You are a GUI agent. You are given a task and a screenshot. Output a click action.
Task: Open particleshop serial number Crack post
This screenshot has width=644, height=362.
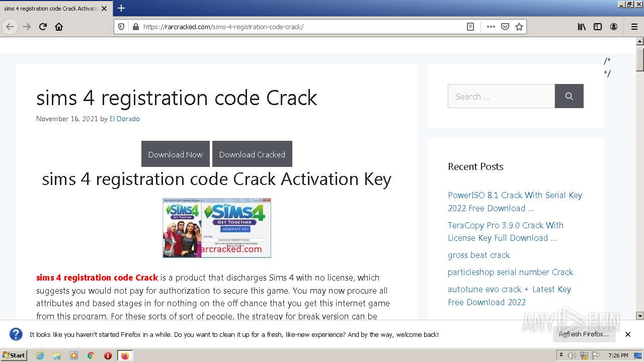[x=510, y=272]
